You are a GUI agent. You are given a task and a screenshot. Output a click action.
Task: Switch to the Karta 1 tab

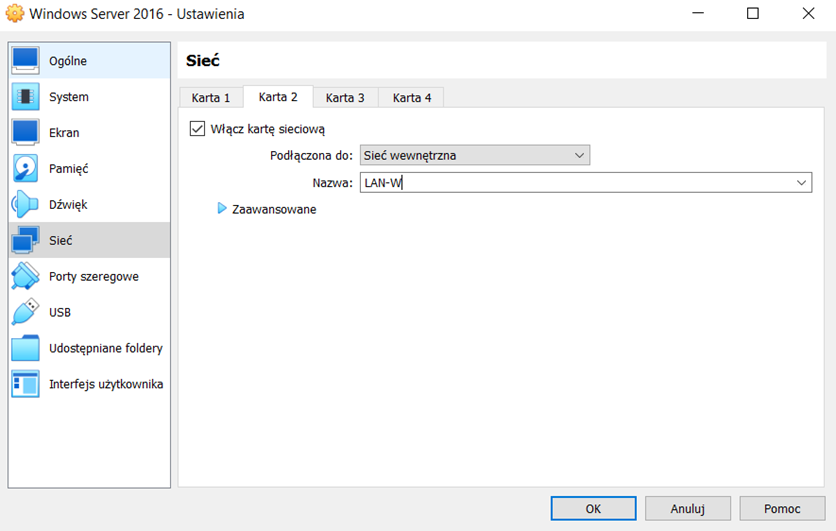pos(211,98)
